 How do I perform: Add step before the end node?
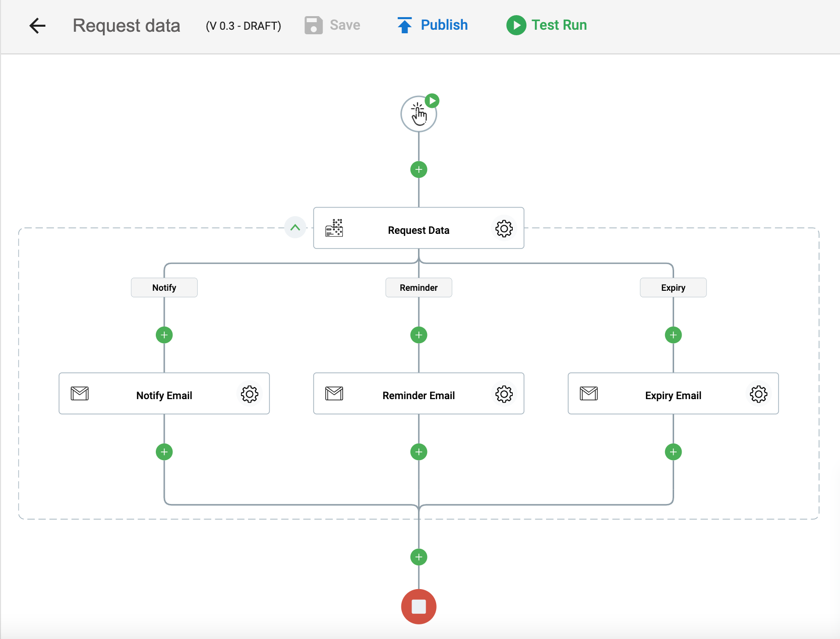click(418, 557)
